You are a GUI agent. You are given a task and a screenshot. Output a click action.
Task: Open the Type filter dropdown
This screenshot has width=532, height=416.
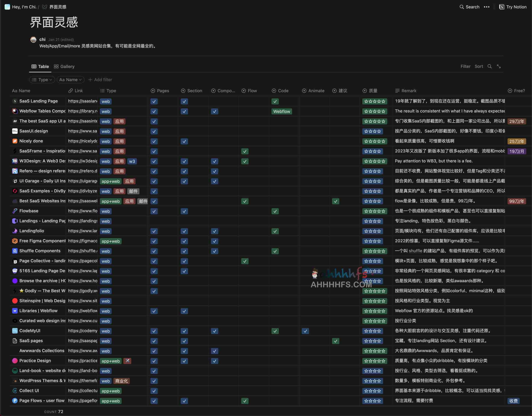pos(42,80)
